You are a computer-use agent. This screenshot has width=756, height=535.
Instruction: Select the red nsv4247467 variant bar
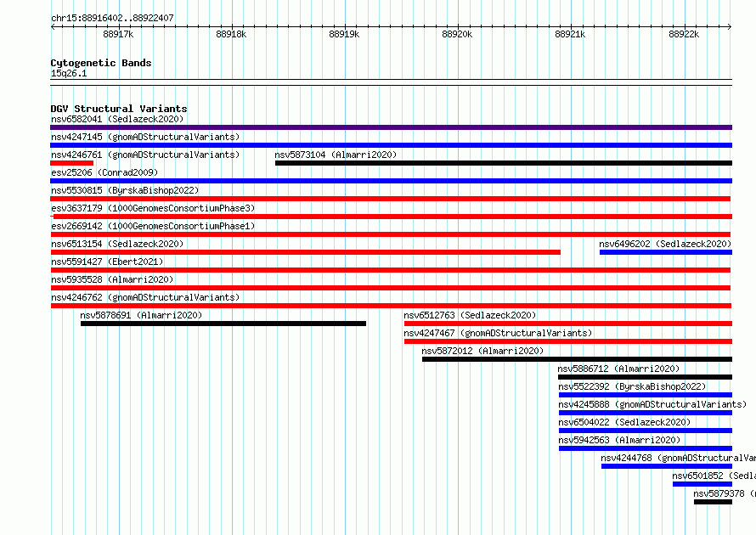(x=568, y=341)
